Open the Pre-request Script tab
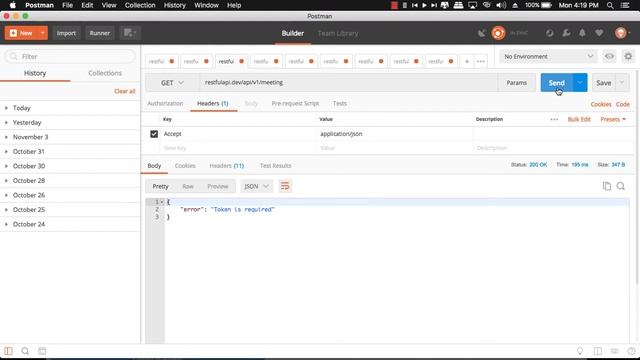 click(295, 104)
